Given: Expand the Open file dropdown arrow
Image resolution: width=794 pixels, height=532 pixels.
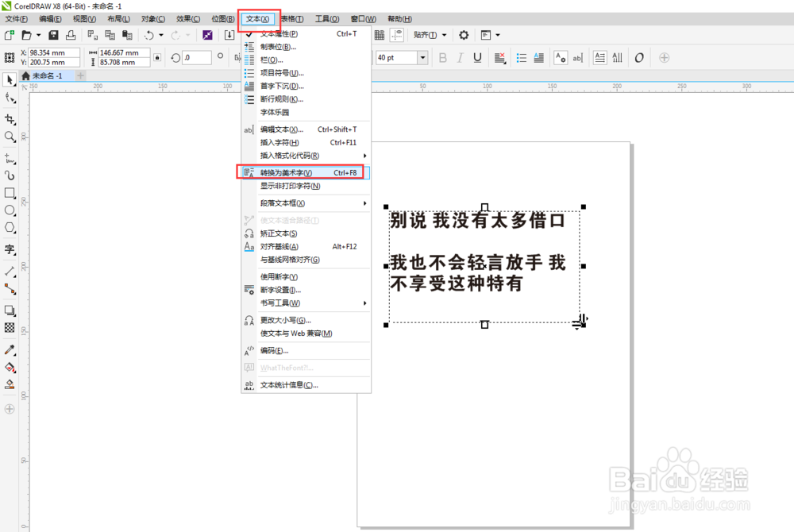Looking at the screenshot, I should [38, 35].
